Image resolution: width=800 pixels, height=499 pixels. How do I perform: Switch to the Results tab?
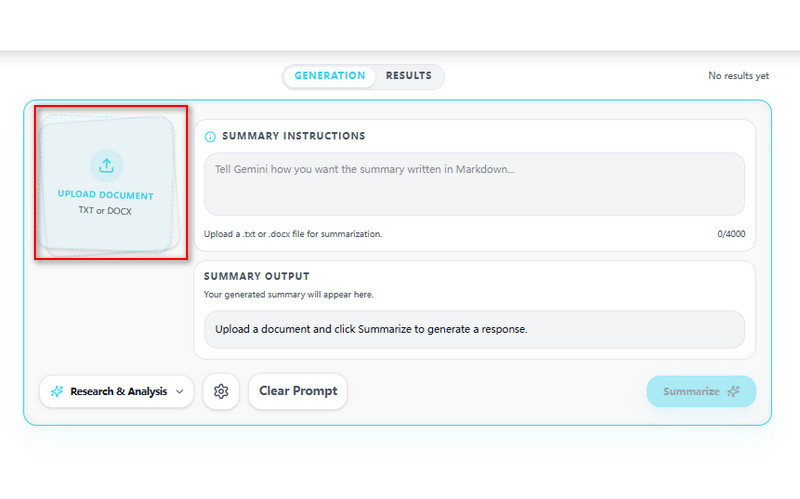click(409, 76)
